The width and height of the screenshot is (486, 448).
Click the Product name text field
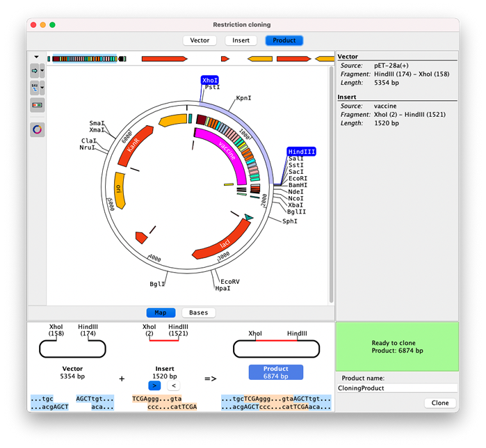click(396, 388)
